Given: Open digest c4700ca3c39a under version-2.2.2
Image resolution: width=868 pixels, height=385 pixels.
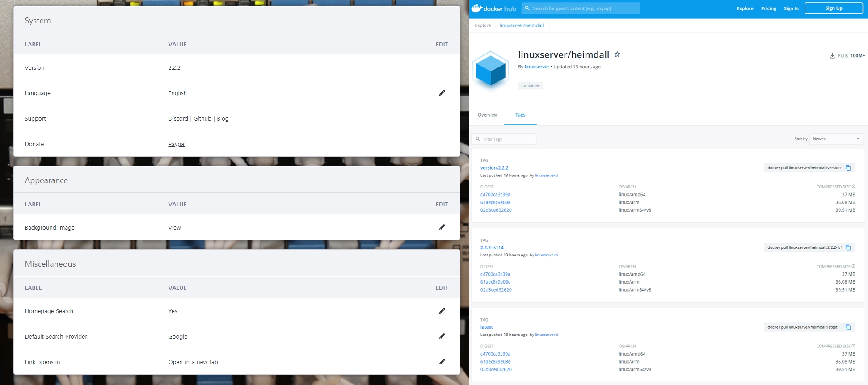Looking at the screenshot, I should (495, 195).
